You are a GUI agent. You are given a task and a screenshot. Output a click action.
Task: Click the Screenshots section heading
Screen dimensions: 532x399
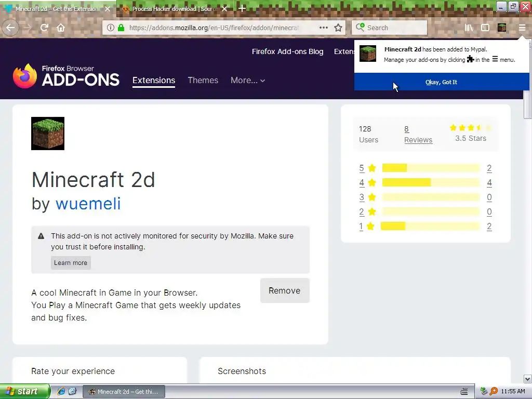tap(242, 371)
